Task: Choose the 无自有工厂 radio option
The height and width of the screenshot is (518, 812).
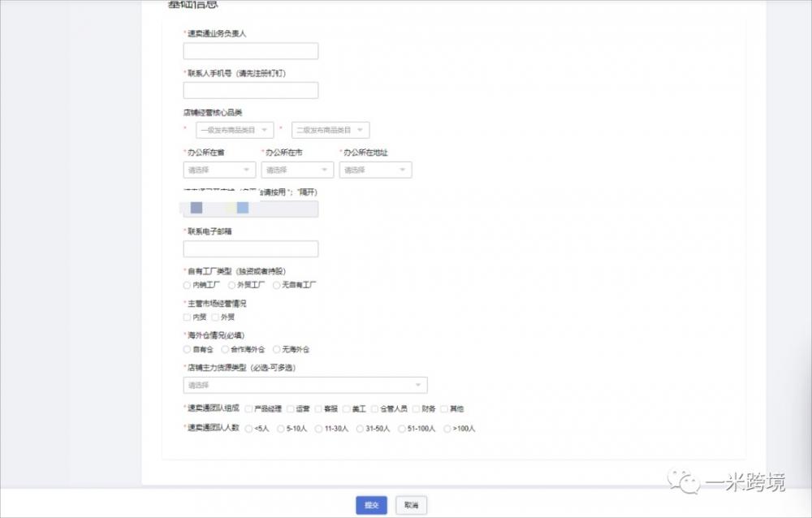Action: 277,285
